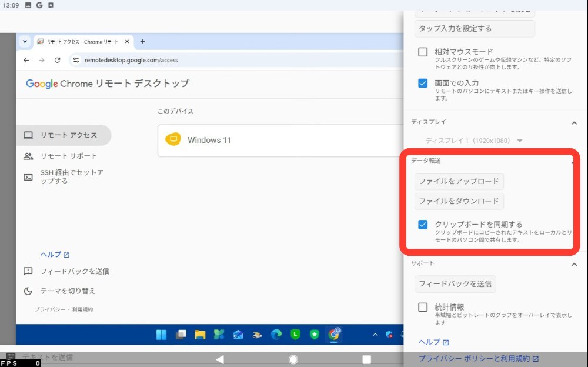This screenshot has width=588, height=367.
Task: Uncheck 画面での入力 checkbox
Action: coord(423,83)
